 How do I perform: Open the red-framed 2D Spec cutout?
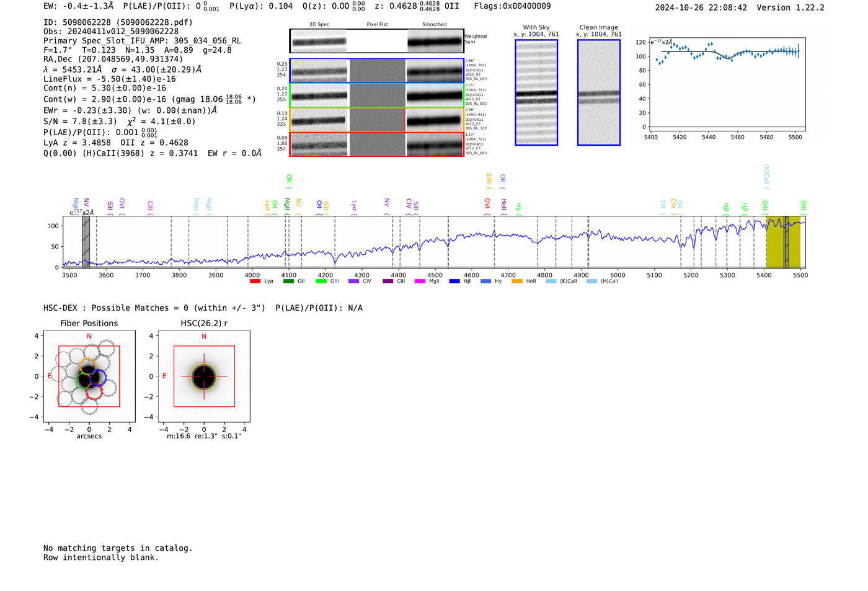pos(319,144)
